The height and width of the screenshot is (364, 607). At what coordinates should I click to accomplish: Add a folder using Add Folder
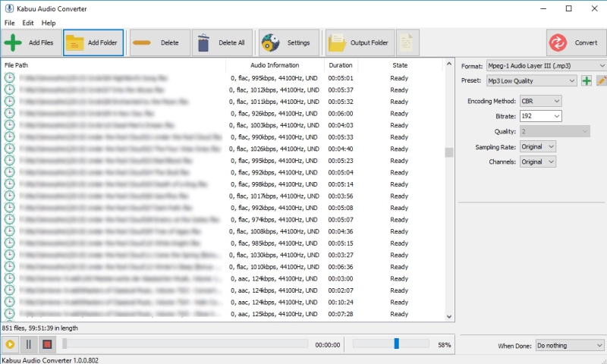(x=93, y=42)
